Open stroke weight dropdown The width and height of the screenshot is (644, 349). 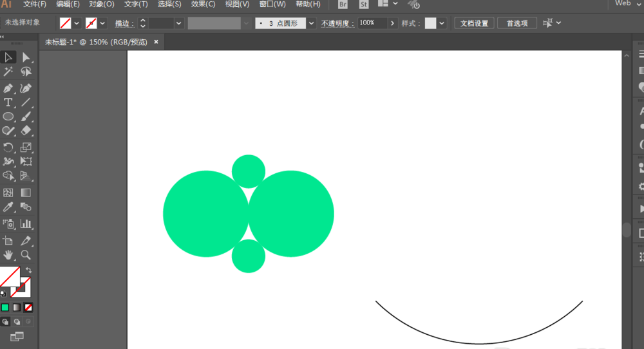pos(178,23)
